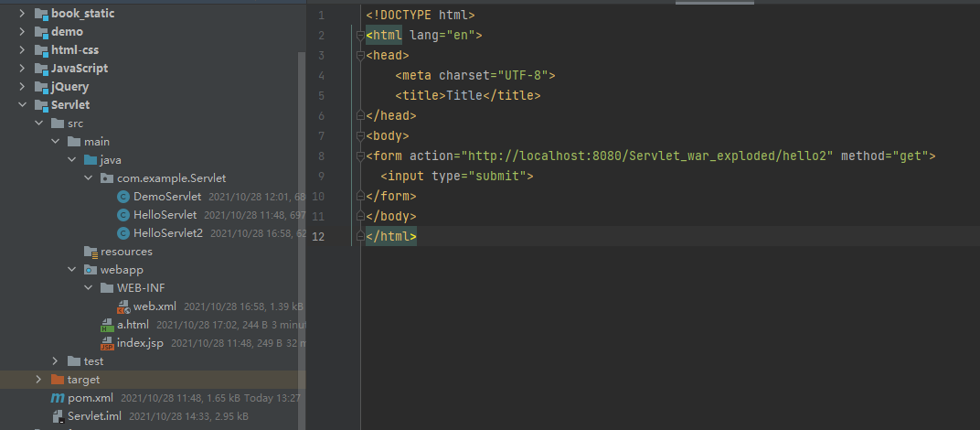Viewport: 980px width, 430px height.
Task: Click the closing body fold marker
Action: [360, 216]
